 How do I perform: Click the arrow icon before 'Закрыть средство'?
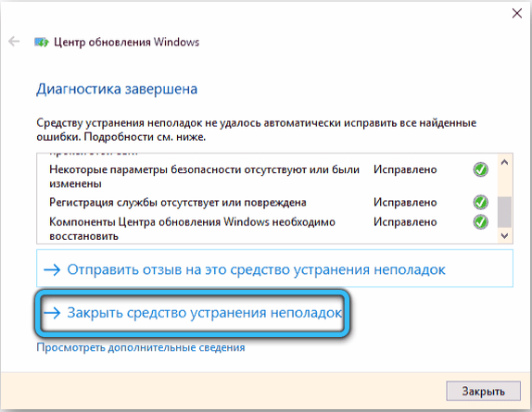(x=52, y=313)
